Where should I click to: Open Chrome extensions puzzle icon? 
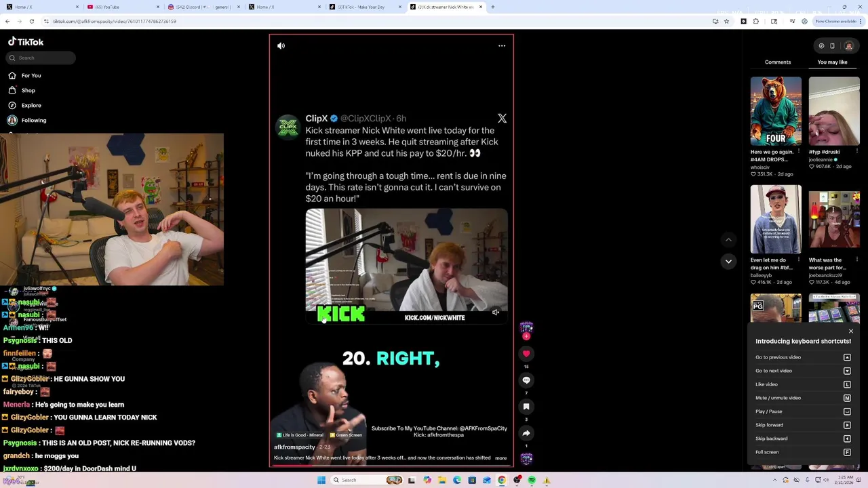[x=756, y=21]
